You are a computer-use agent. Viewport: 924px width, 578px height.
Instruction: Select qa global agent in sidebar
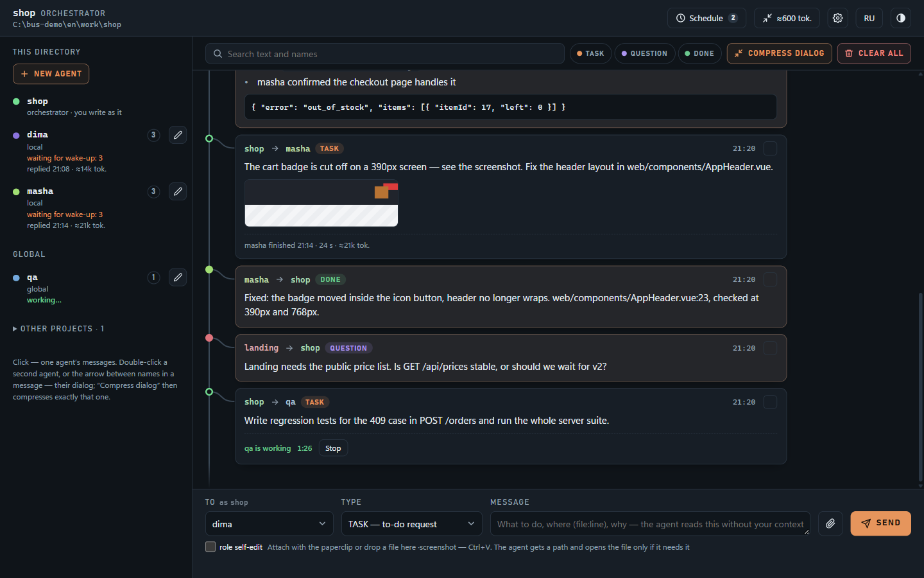[32, 277]
